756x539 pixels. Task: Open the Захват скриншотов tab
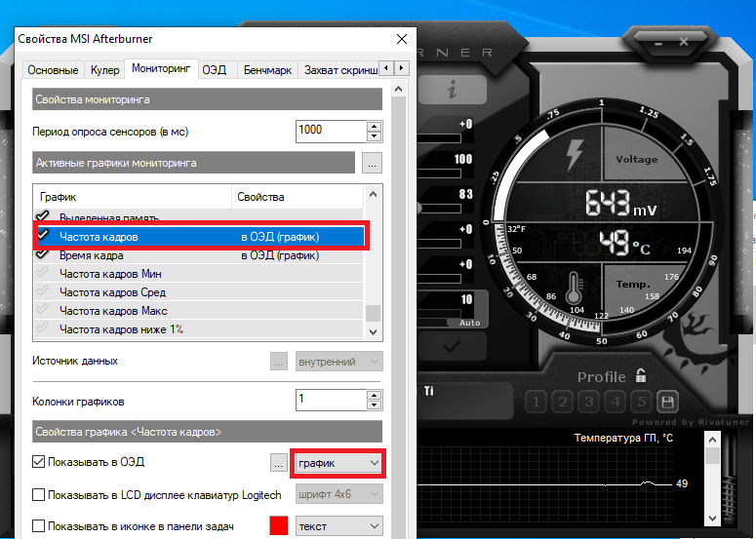(339, 70)
